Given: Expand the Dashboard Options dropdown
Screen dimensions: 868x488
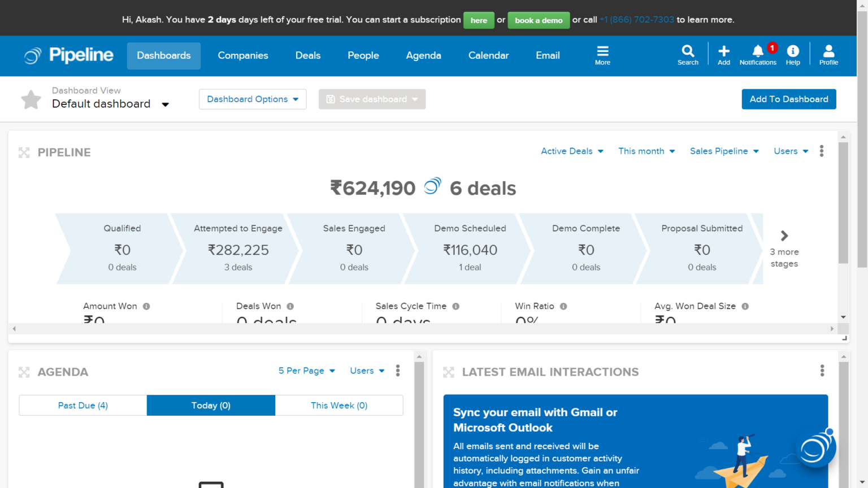Looking at the screenshot, I should 253,99.
